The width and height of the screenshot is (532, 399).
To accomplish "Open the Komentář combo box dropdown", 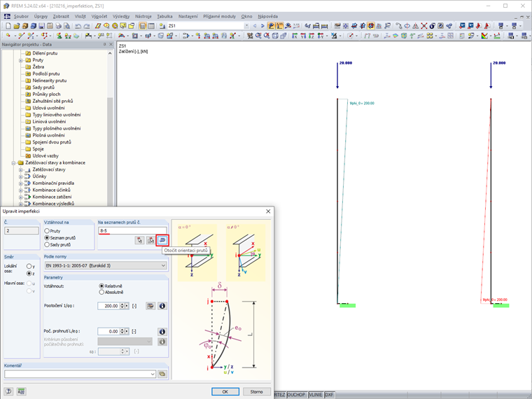I will coord(153,374).
